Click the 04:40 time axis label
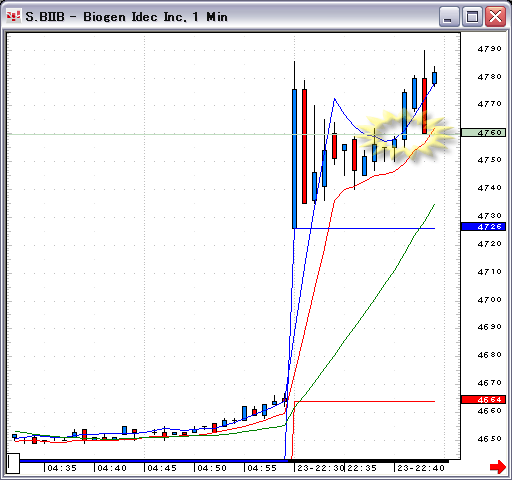The width and height of the screenshot is (512, 480). [x=112, y=468]
